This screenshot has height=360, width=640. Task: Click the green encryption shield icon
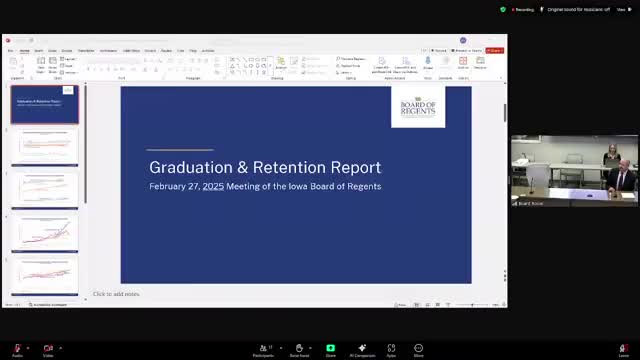pos(503,9)
